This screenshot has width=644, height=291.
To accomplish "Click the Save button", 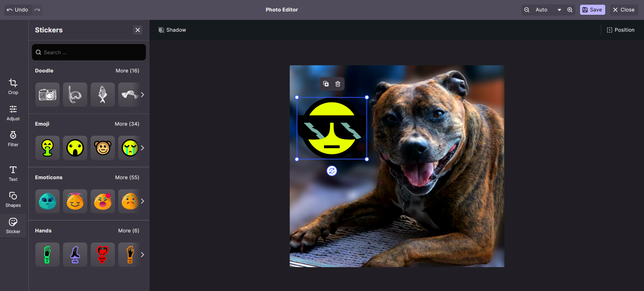I will [x=592, y=10].
